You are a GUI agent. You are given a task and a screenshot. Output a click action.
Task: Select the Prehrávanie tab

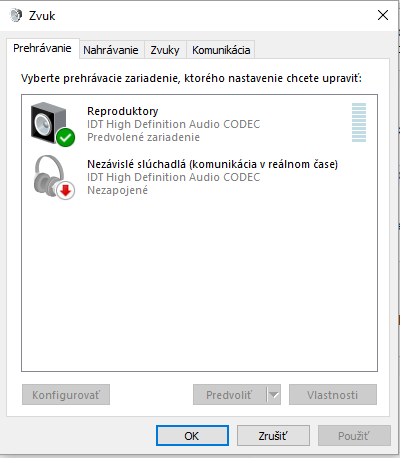click(x=42, y=48)
